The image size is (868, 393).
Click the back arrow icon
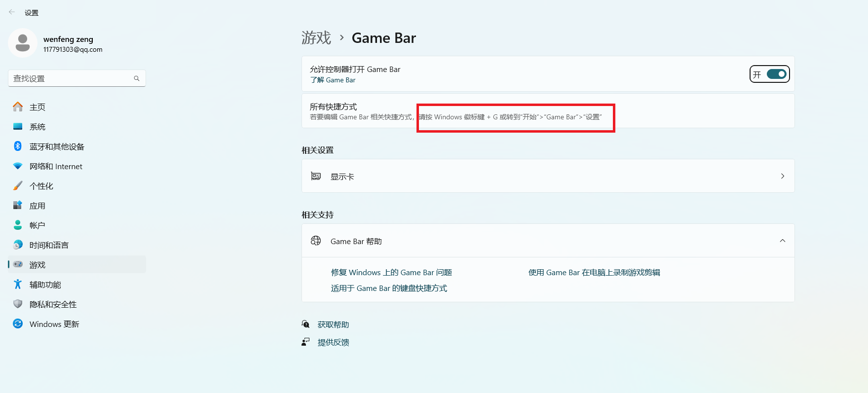[12, 12]
